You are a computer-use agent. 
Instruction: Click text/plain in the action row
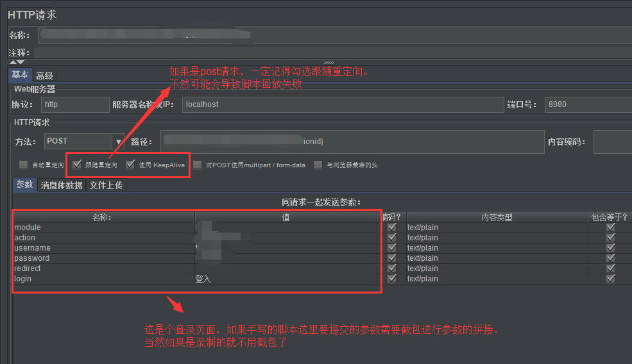click(x=422, y=238)
